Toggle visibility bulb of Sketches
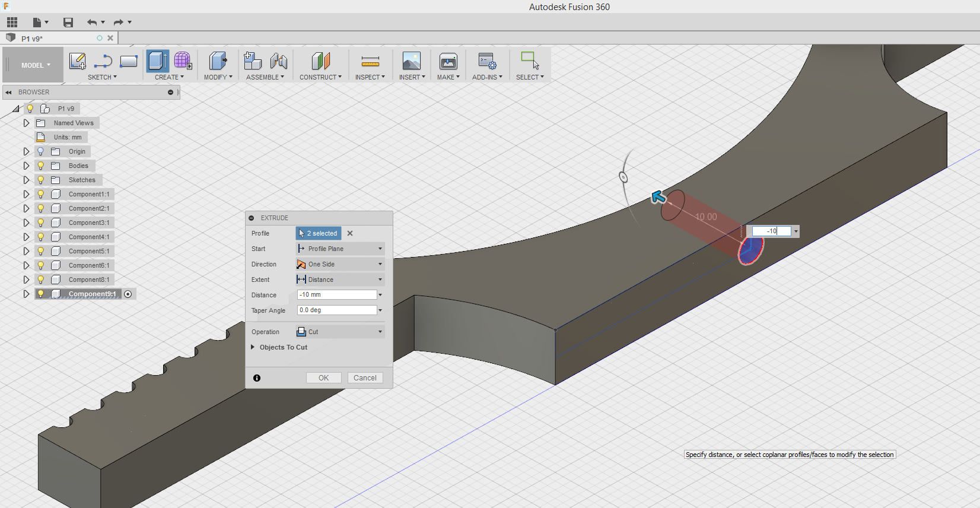Screen dimensions: 980x508 click(41, 180)
